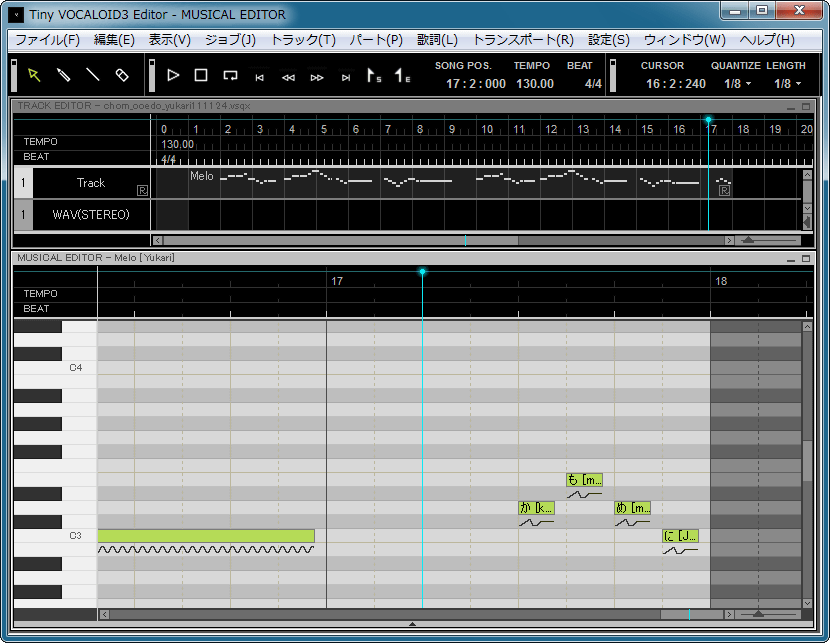Image resolution: width=830 pixels, height=643 pixels.
Task: Click Musical Editor scroll left arrow
Action: (x=104, y=614)
